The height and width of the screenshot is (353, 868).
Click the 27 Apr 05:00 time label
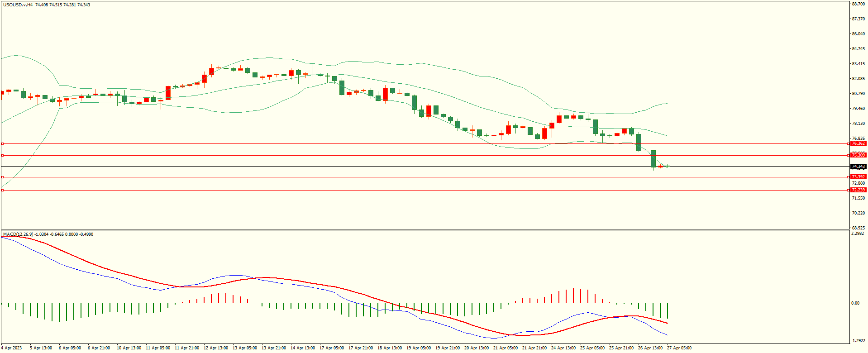pos(679,348)
